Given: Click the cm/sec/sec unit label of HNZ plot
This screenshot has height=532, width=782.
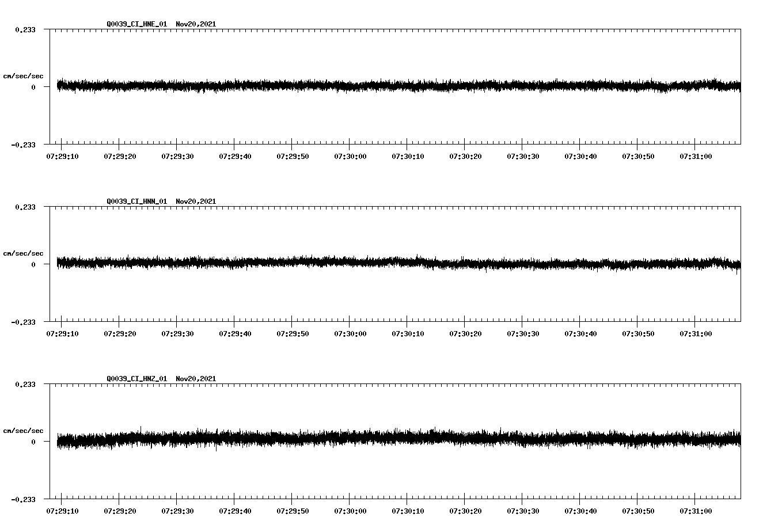Looking at the screenshot, I should tap(23, 431).
